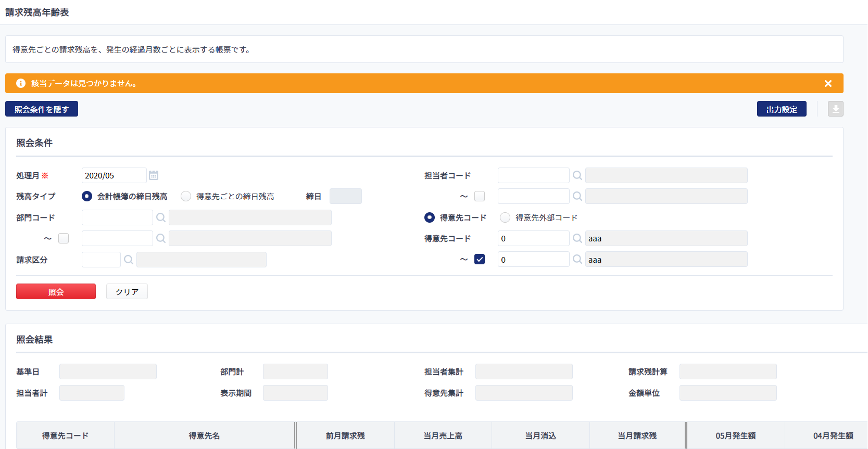Click the 部門コード start input field
The image size is (868, 449).
click(117, 217)
